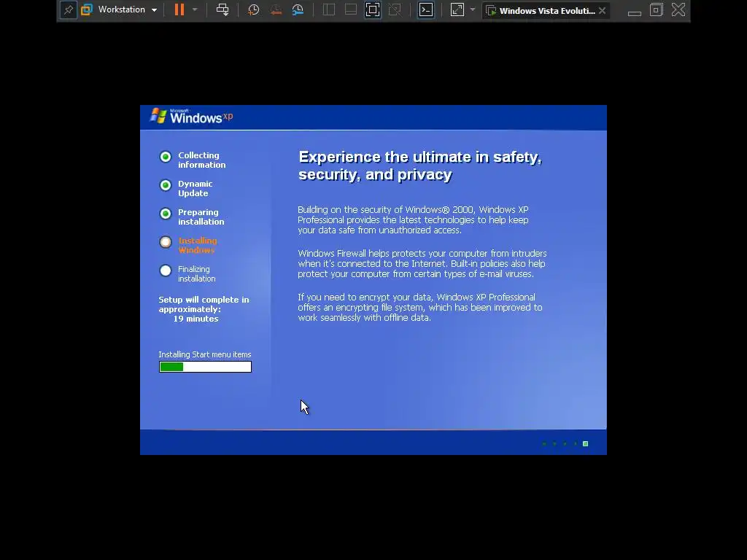The image size is (747, 560).
Task: Click the bright green activity indicator square
Action: click(x=586, y=444)
